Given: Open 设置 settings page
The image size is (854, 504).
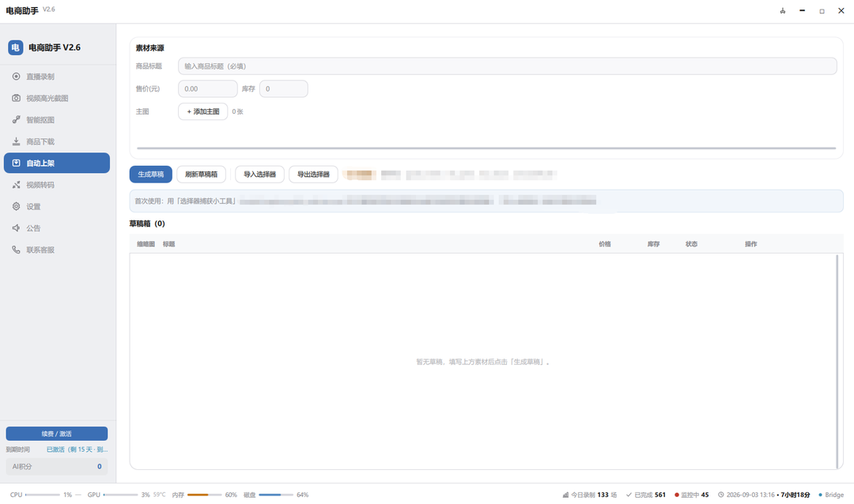Looking at the screenshot, I should [x=57, y=207].
